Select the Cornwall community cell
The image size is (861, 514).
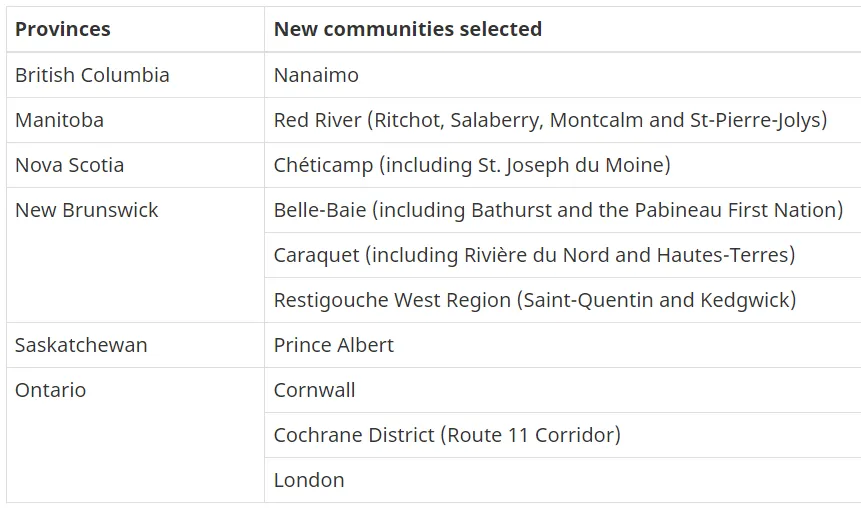click(x=314, y=390)
